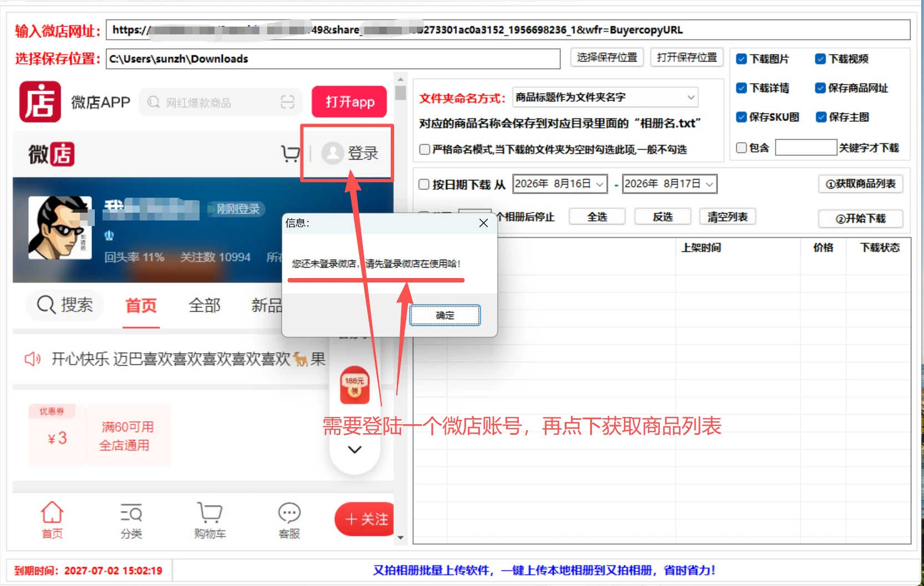
Task: Click the 价格 column header
Action: [x=823, y=248]
